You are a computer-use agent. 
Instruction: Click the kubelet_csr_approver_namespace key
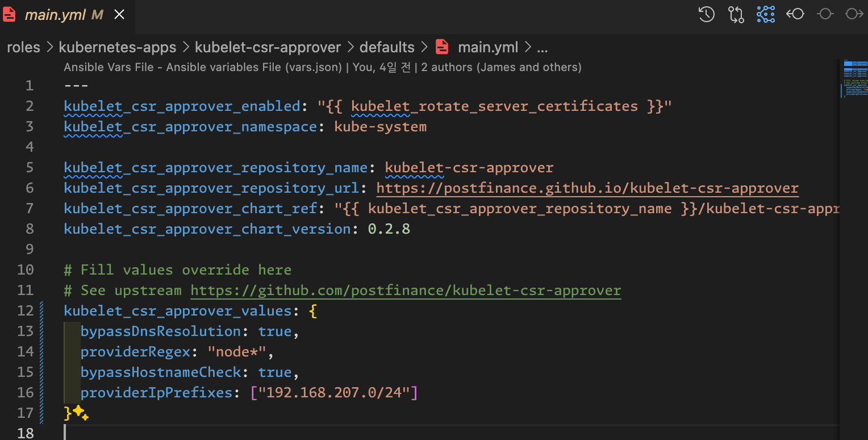tap(190, 126)
